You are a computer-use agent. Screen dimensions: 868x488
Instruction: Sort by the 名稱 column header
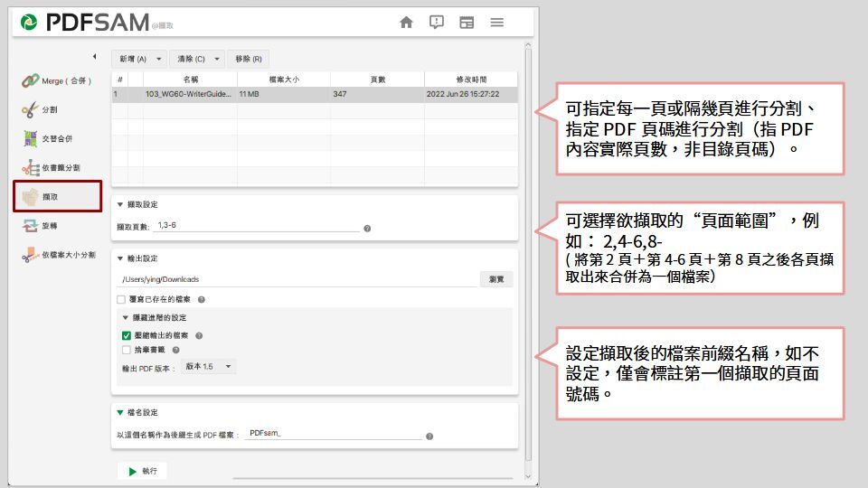(191, 80)
